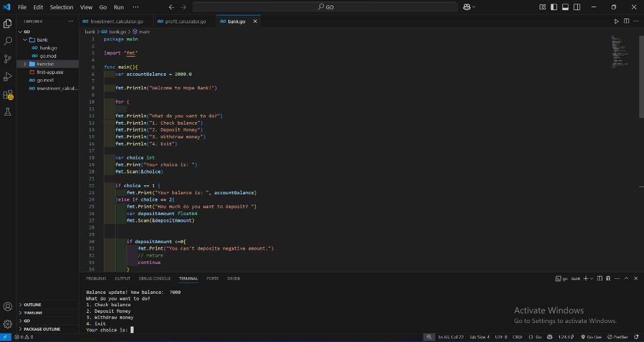Split the editor to the right
Image resolution: width=644 pixels, height=342 pixels.
click(626, 21)
